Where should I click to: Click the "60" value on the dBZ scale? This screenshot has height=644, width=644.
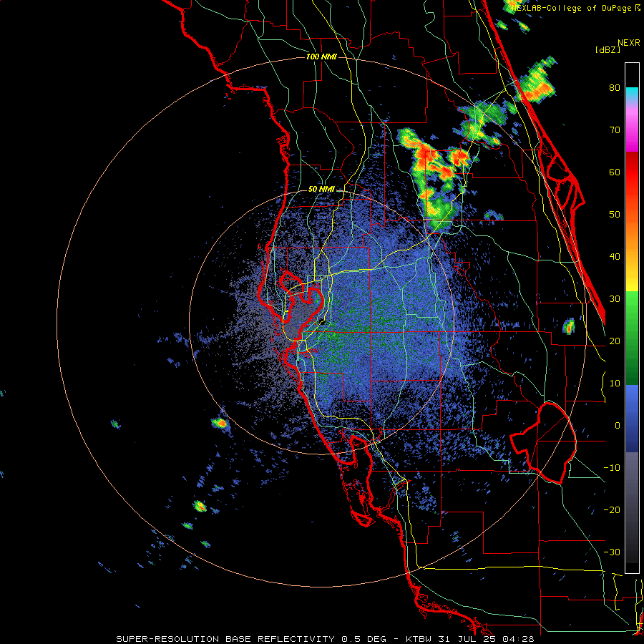point(615,172)
